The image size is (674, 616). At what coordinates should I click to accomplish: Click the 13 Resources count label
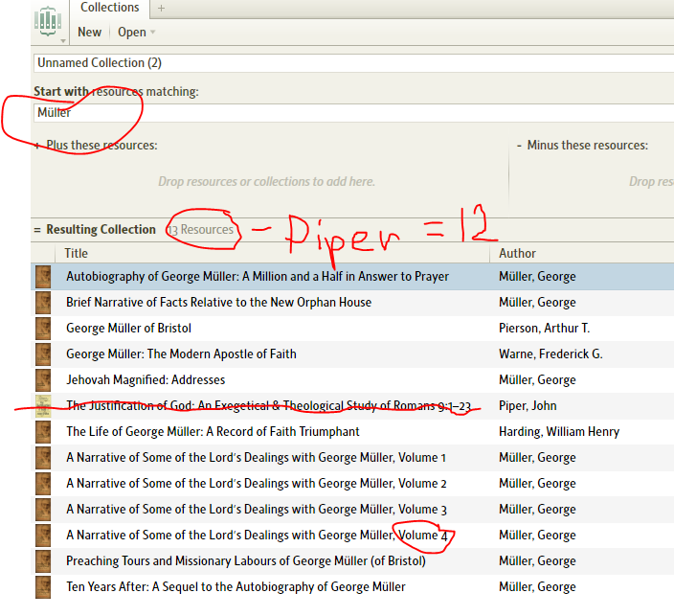click(201, 229)
